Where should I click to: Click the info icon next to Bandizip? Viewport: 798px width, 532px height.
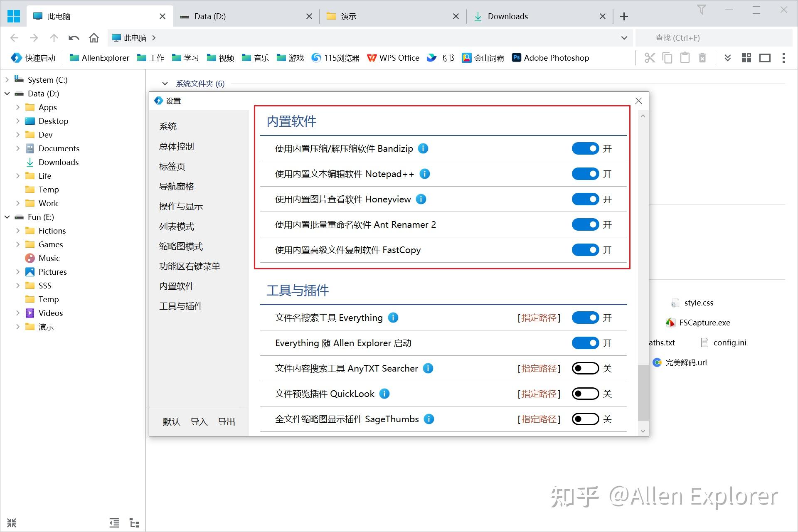pos(423,148)
